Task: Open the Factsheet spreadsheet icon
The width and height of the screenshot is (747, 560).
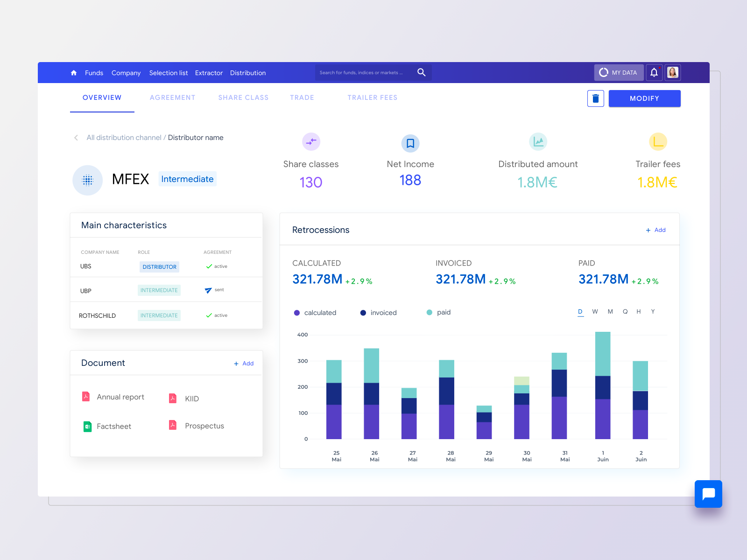Action: coord(87,426)
